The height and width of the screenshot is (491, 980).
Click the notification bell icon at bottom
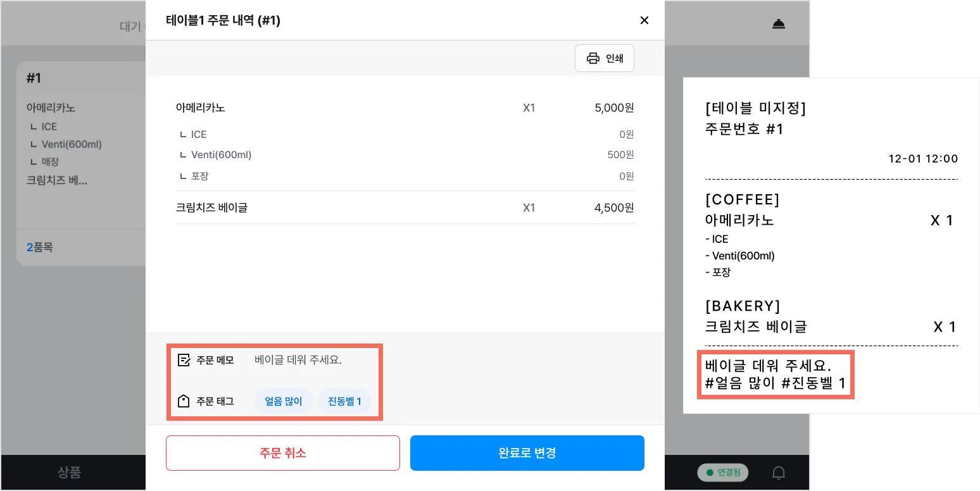tap(779, 473)
